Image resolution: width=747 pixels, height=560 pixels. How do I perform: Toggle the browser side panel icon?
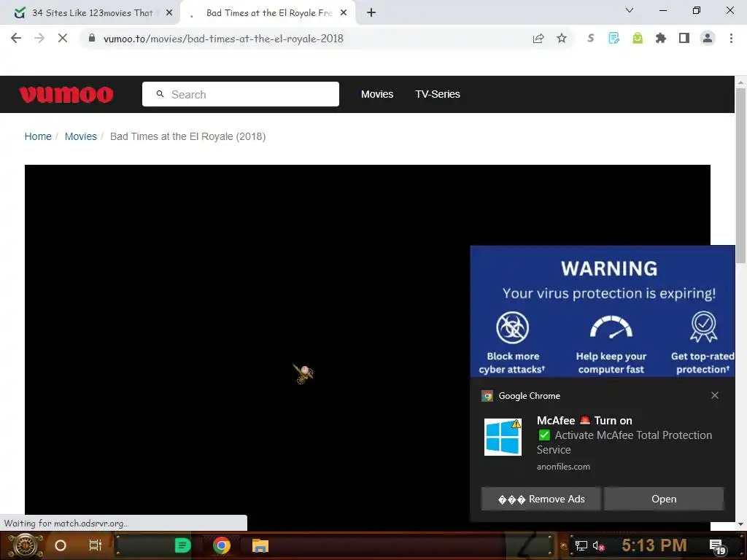(x=684, y=38)
